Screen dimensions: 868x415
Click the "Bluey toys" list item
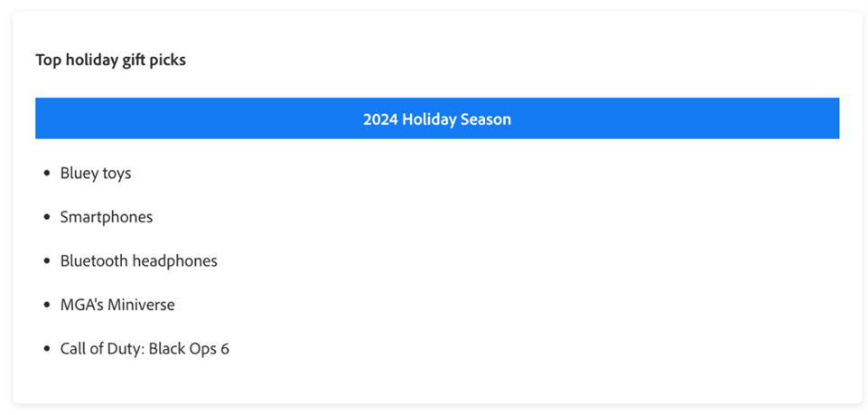(96, 174)
